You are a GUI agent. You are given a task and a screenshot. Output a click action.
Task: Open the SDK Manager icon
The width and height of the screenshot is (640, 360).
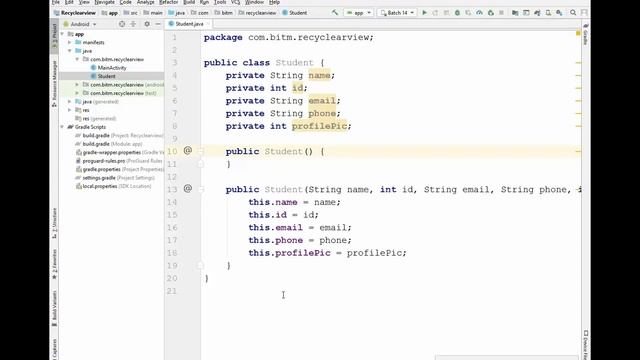(x=559, y=13)
